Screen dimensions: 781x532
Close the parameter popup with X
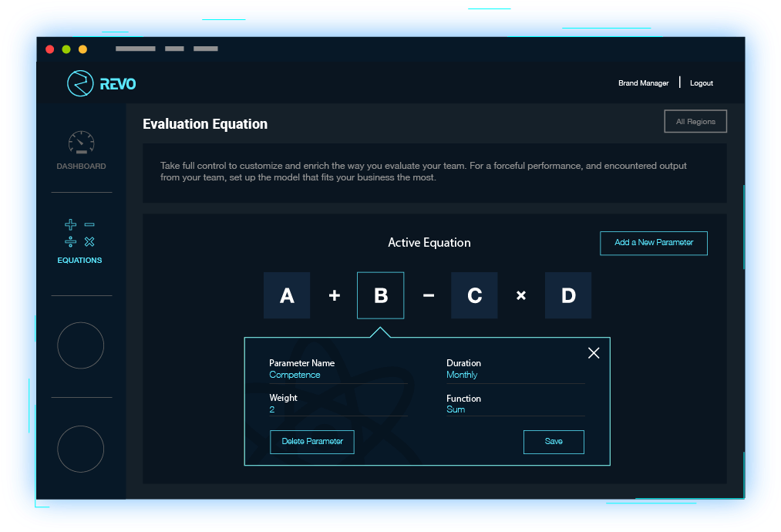coord(594,353)
